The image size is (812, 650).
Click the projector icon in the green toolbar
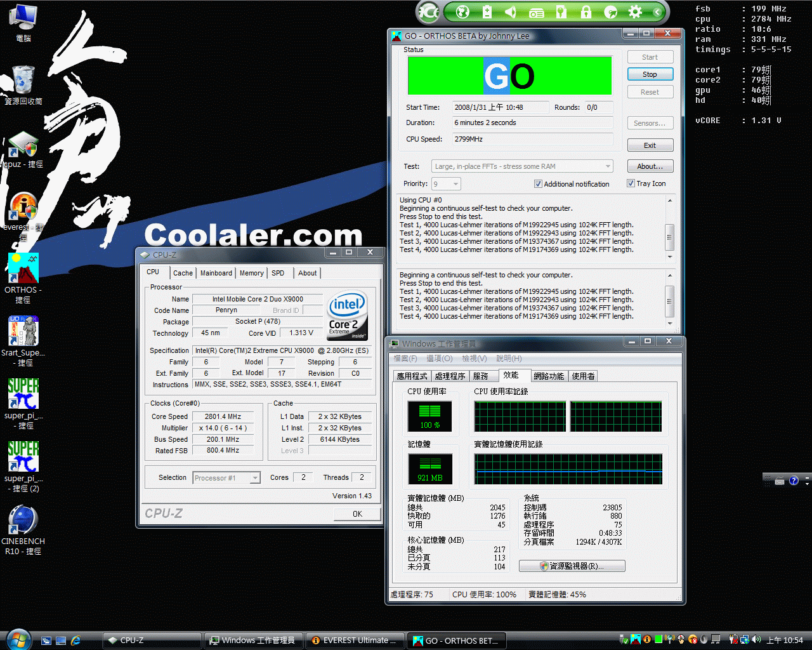[x=536, y=12]
